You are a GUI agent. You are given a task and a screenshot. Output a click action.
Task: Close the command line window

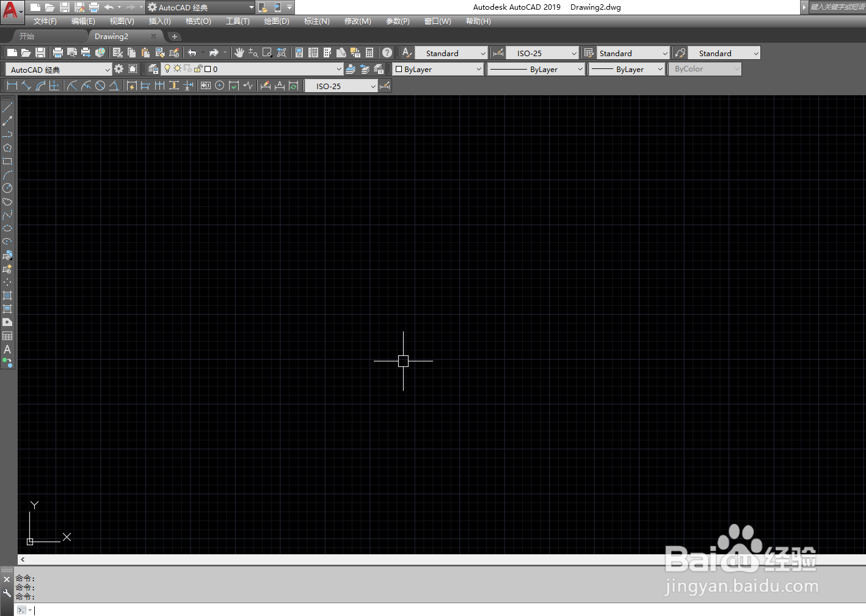7,579
